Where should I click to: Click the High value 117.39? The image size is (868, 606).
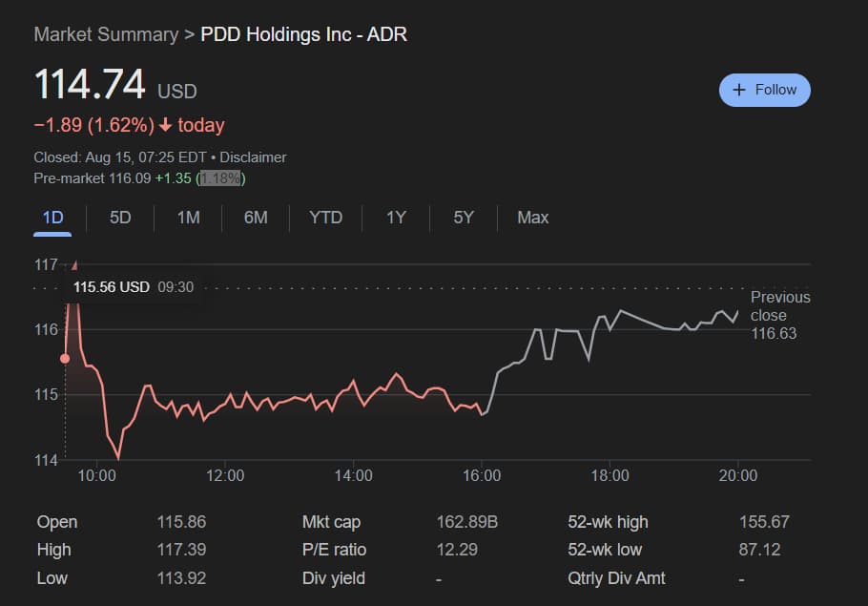181,550
